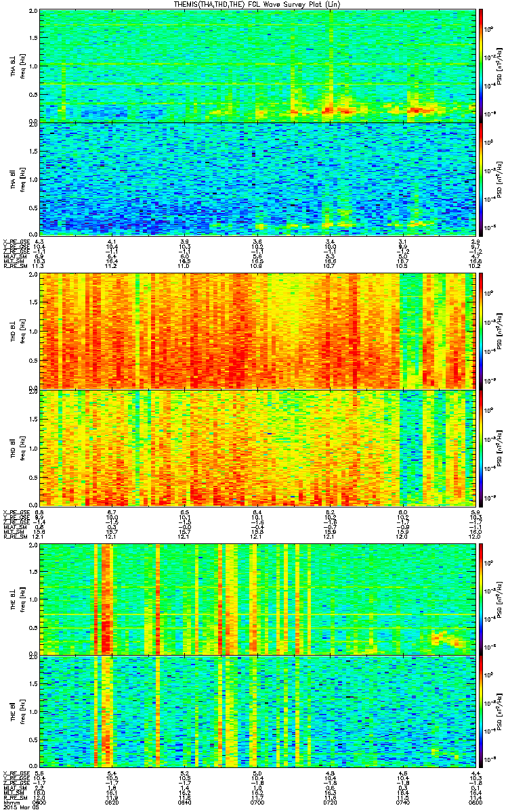Click the color bar beside THE B-perpendicular panel

[x=482, y=598]
